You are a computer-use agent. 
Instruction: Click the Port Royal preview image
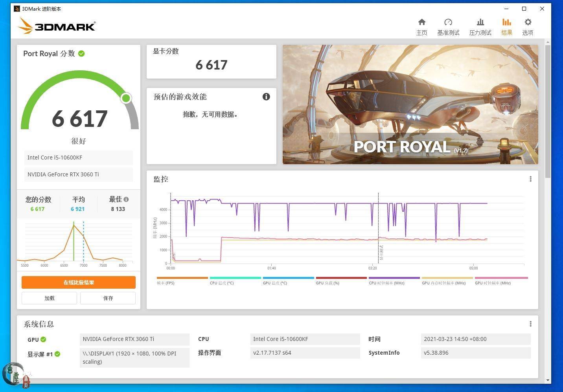pos(410,104)
